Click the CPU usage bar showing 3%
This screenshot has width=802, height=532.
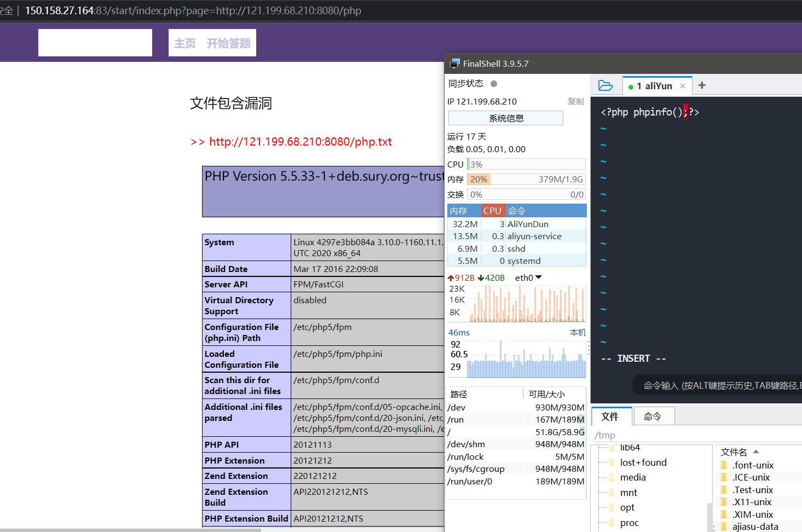pos(526,164)
